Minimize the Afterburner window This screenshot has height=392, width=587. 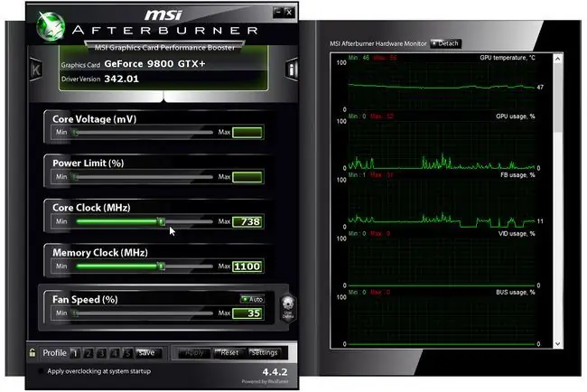(278, 13)
